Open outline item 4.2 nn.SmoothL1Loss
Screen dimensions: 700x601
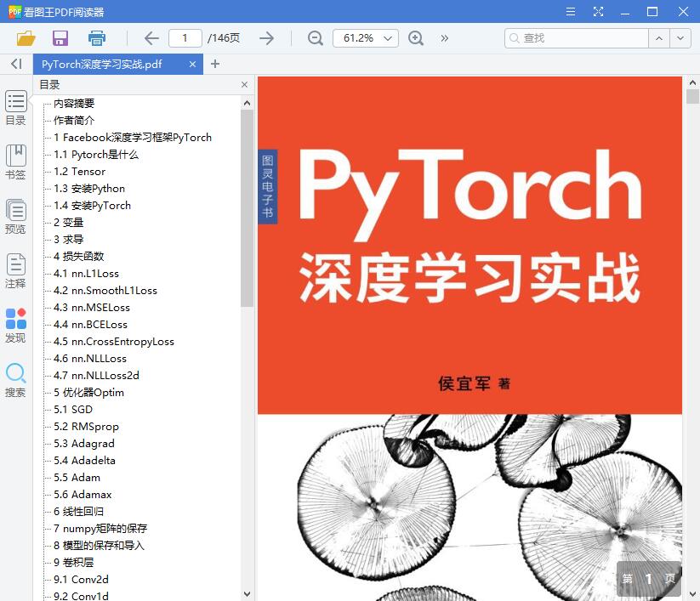tap(105, 291)
